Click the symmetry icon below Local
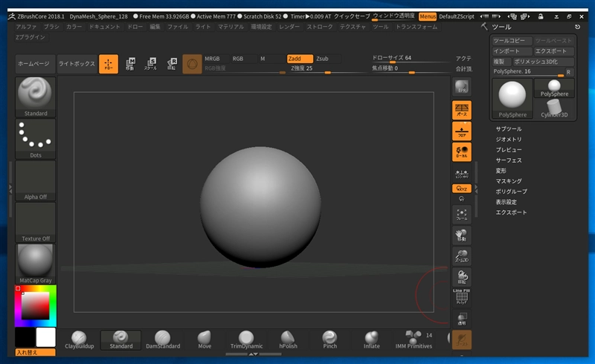595x364 pixels. click(461, 174)
